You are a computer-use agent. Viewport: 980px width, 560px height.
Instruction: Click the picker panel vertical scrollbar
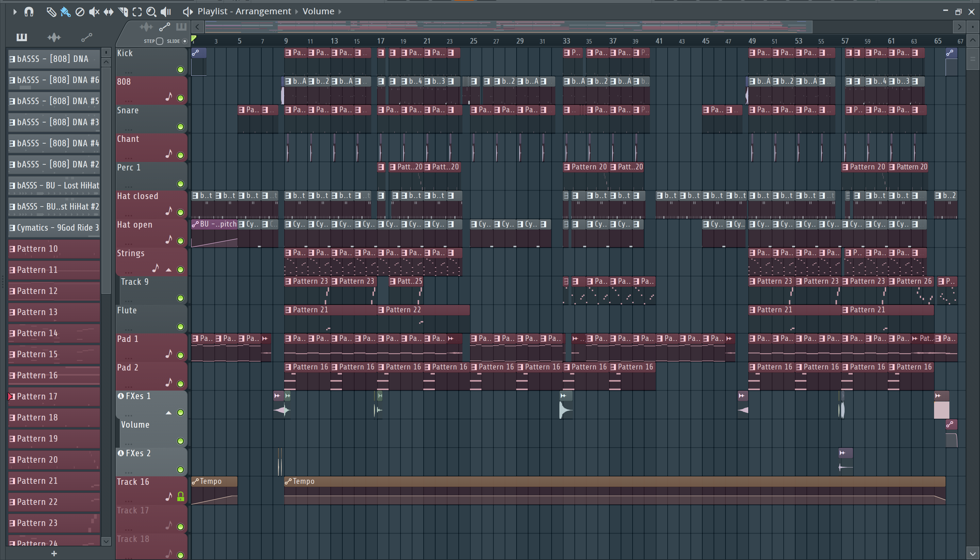click(106, 181)
